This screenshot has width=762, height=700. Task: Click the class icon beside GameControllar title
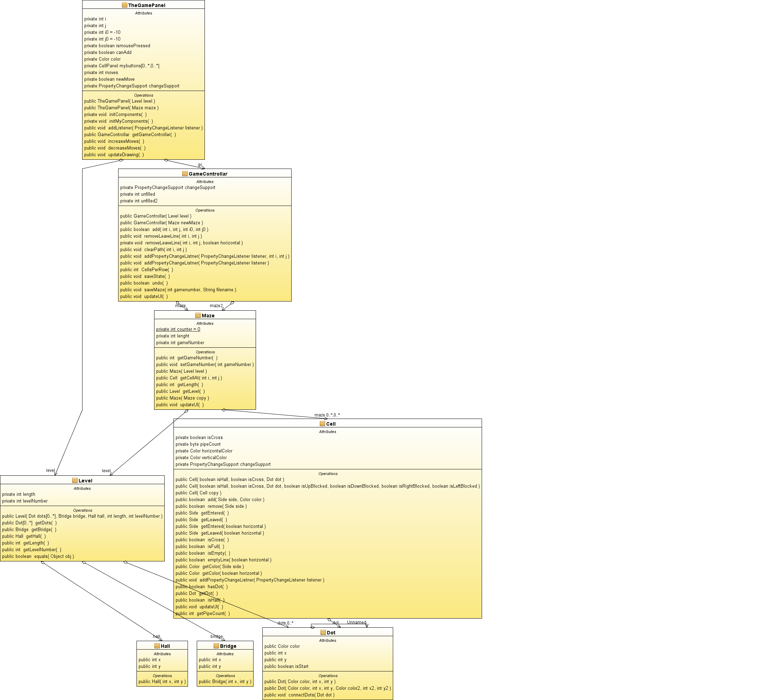tap(185, 174)
